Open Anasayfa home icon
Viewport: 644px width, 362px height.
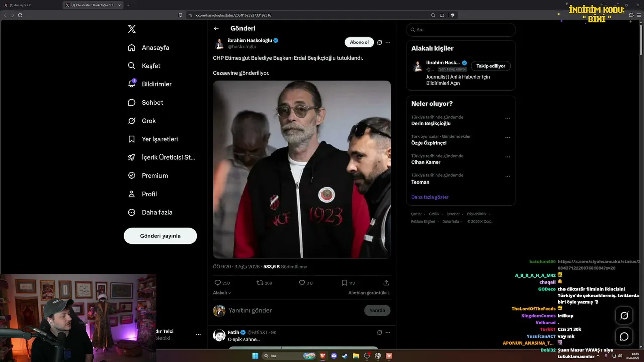click(x=132, y=48)
